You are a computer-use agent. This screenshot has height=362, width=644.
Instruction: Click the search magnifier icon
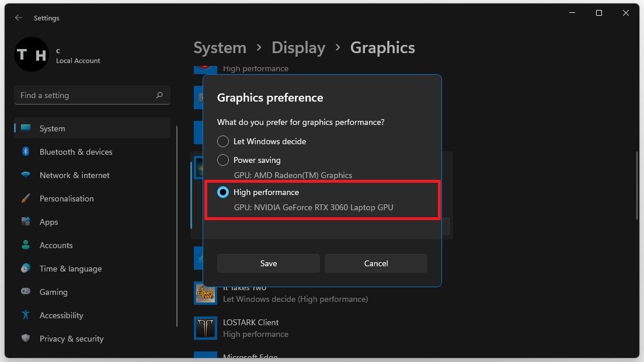(159, 95)
